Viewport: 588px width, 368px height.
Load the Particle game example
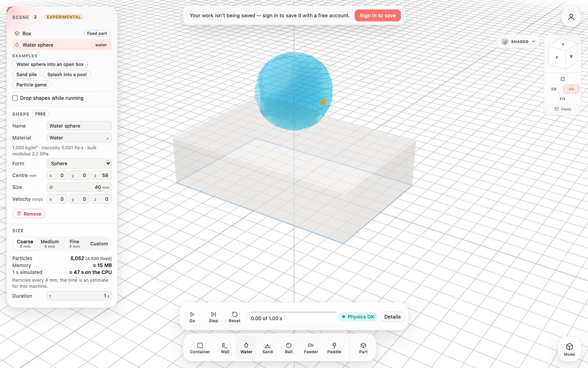pos(32,85)
